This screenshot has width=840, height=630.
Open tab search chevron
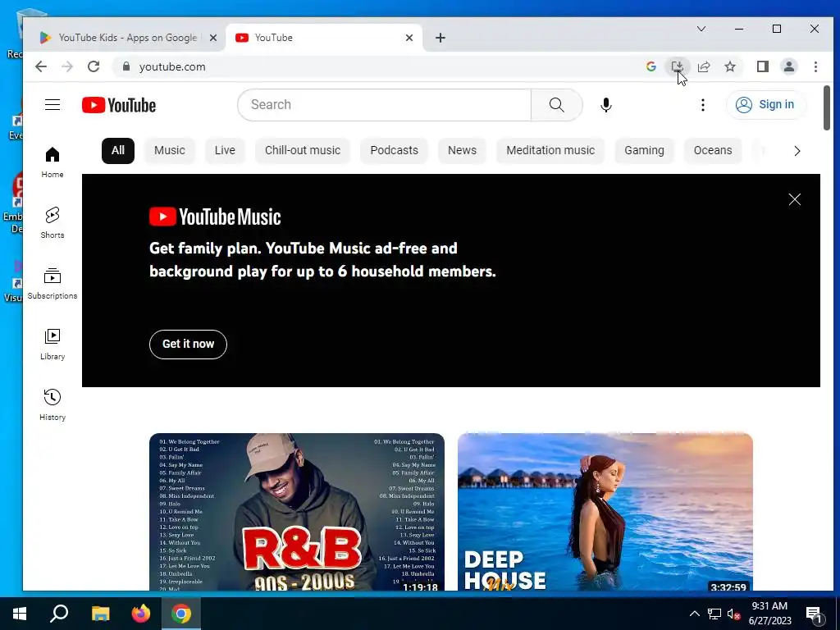point(701,29)
